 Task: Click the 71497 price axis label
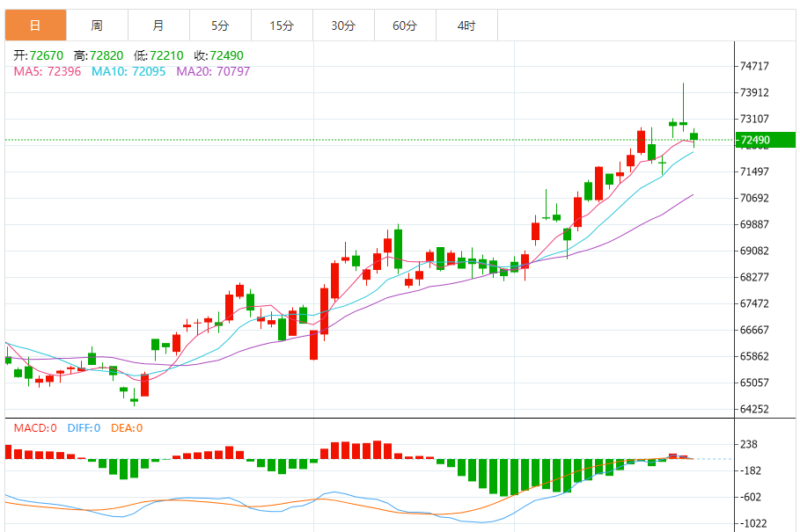coord(754,171)
